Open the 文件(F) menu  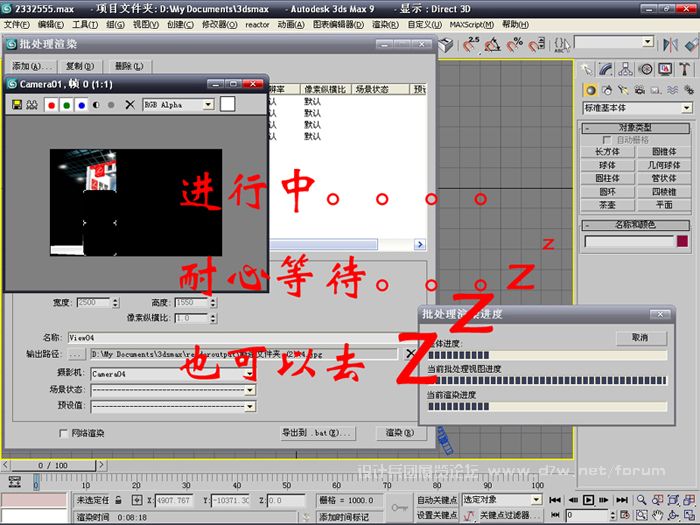(x=17, y=25)
